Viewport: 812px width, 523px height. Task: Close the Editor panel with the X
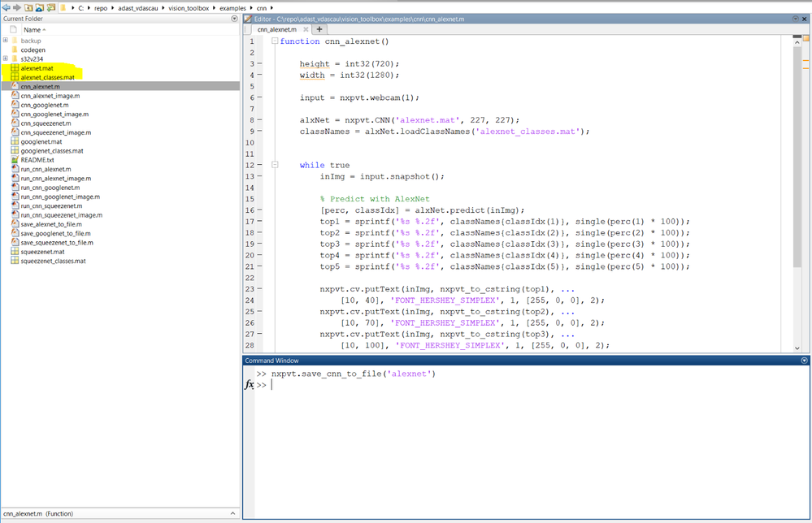(805, 19)
